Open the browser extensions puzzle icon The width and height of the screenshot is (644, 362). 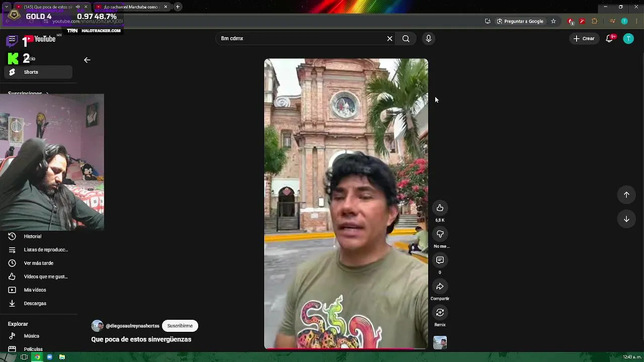(595, 21)
